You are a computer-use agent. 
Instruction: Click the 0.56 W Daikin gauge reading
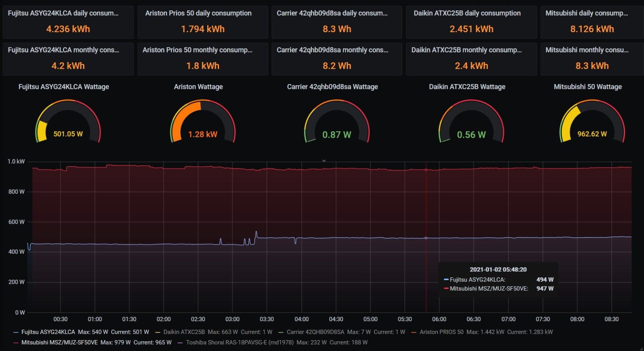pos(471,135)
